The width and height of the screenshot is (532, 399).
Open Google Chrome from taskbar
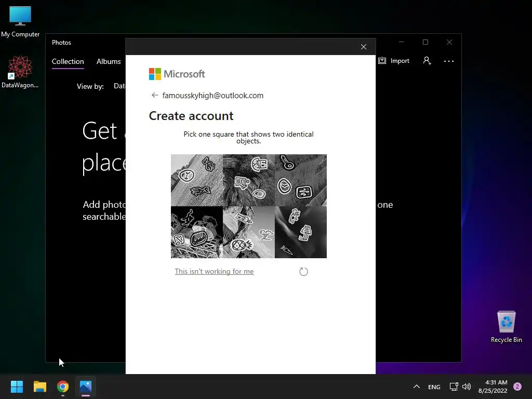click(x=63, y=387)
